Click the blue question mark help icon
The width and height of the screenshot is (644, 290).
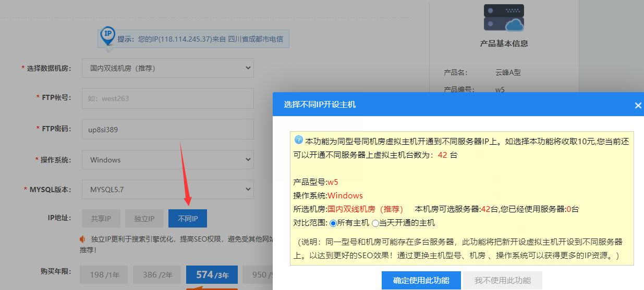tap(299, 140)
